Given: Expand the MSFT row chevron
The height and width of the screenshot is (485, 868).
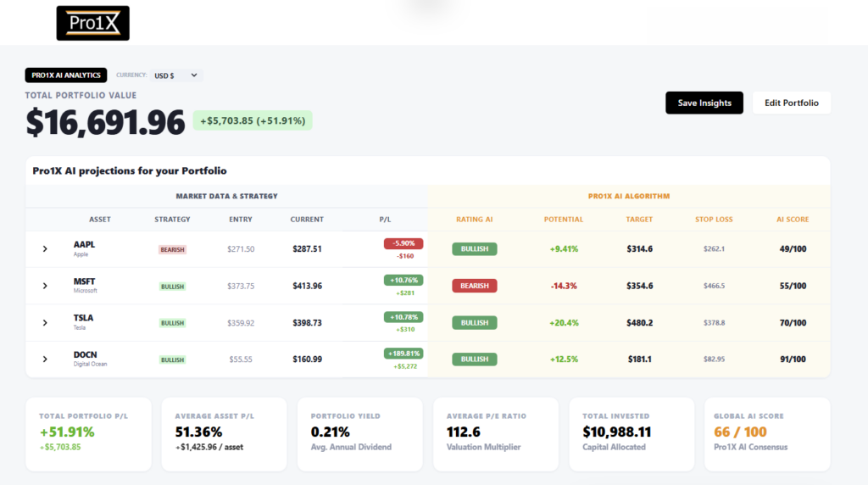Looking at the screenshot, I should (x=45, y=286).
